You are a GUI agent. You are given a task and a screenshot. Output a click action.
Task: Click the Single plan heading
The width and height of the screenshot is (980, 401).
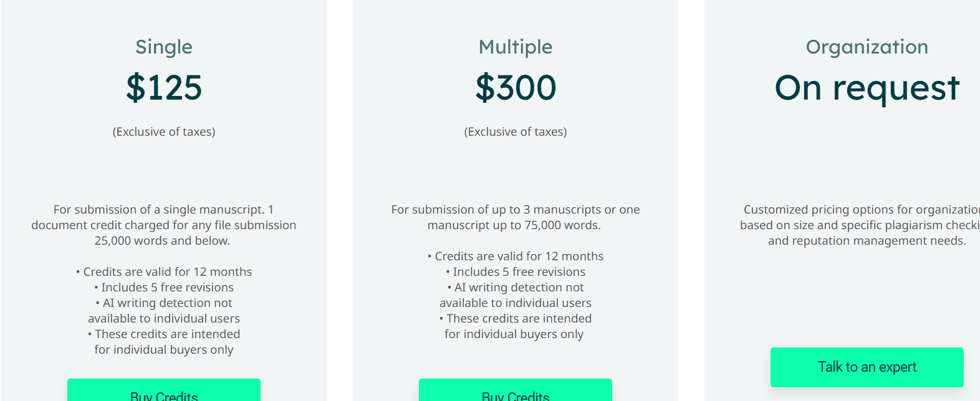tap(164, 47)
